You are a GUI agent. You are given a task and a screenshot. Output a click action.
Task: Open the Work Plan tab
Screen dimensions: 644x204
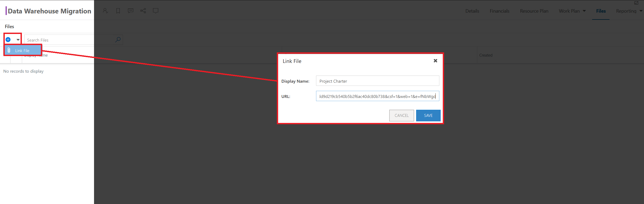(x=569, y=11)
